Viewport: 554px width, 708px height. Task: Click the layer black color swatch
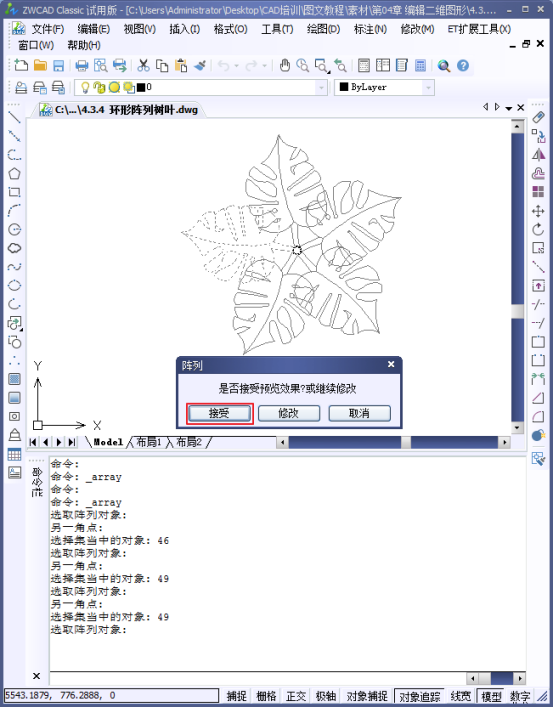[x=141, y=87]
